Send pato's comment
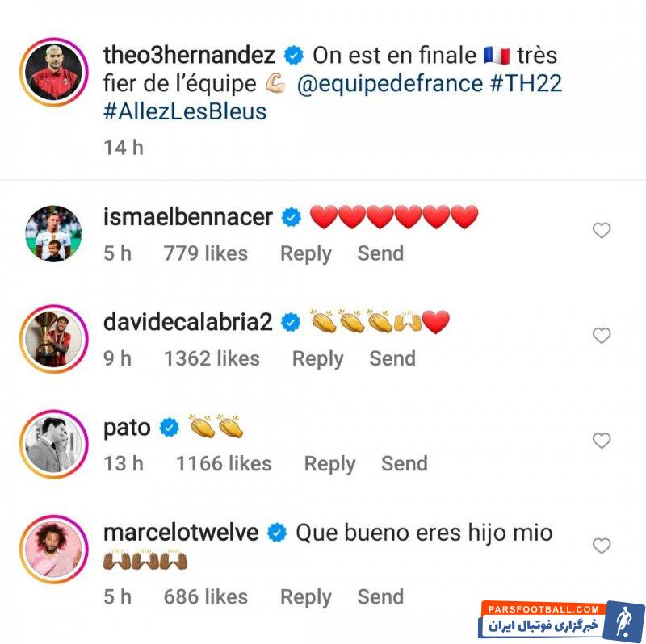The height and width of the screenshot is (644, 646). click(x=405, y=463)
